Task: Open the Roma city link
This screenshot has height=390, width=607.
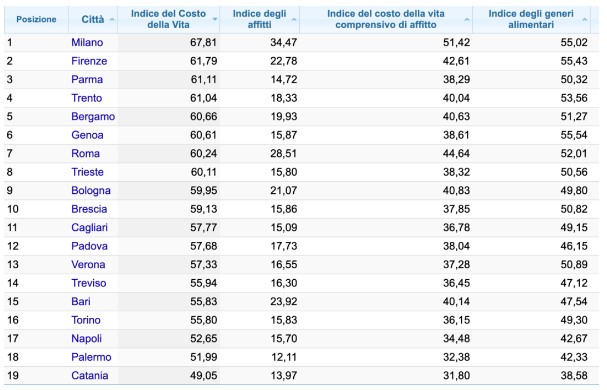Action: [86, 153]
